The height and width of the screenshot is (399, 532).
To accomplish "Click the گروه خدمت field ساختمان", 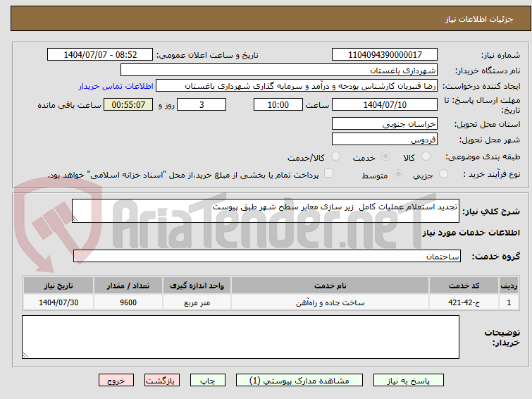I will click(x=266, y=256).
